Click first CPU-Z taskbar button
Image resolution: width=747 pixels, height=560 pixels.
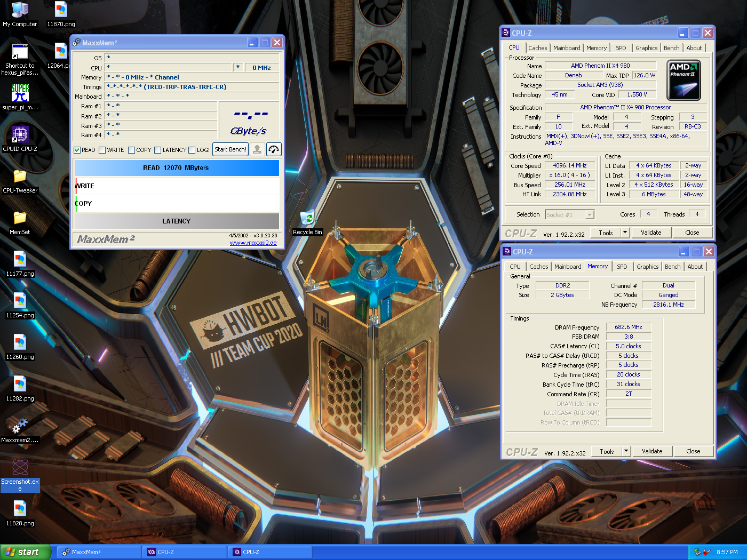tap(184, 552)
